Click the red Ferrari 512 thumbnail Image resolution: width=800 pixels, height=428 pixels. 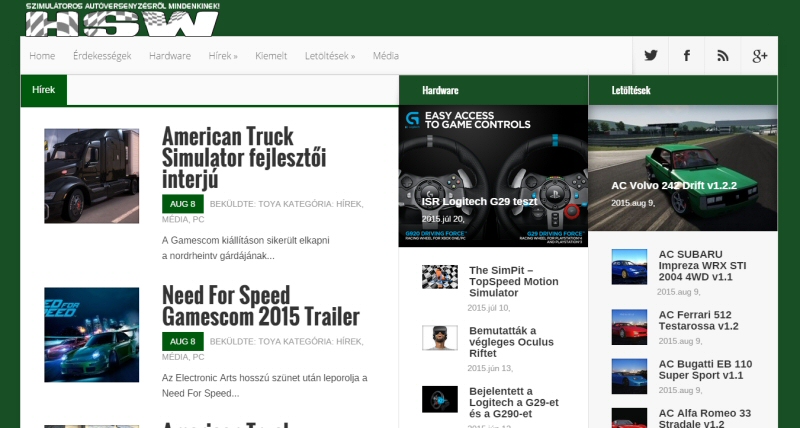click(629, 327)
